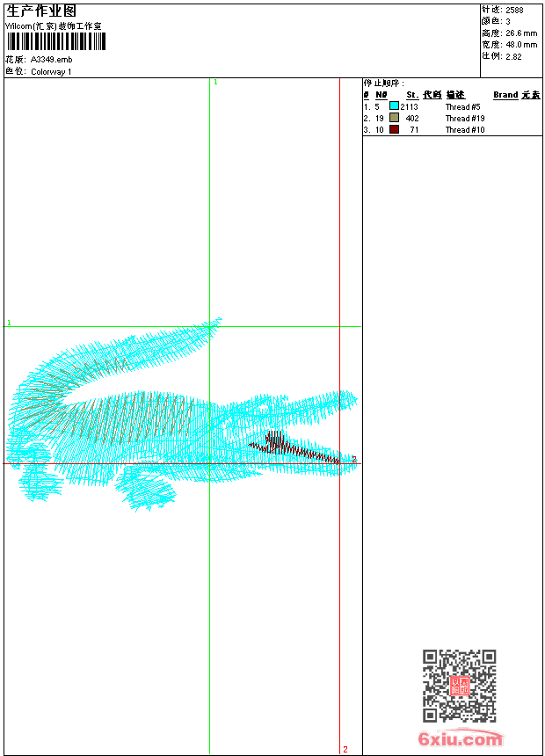Click the cyan Thread #5 color swatch
This screenshot has height=756, width=545.
click(x=394, y=106)
